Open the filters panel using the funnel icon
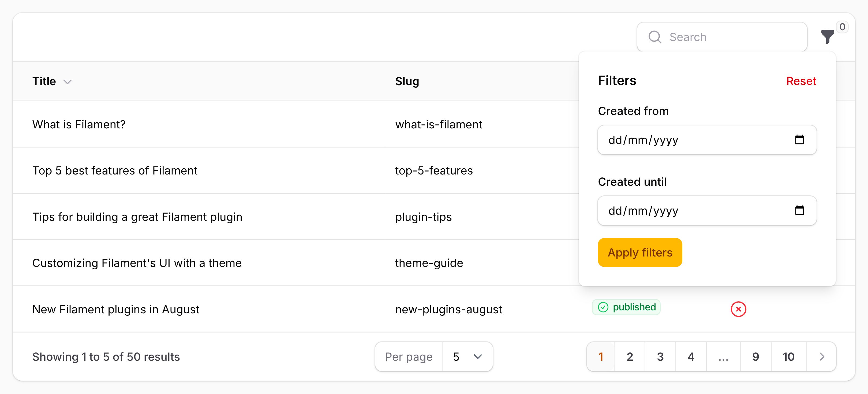Screen dimensions: 868x394 click(828, 37)
